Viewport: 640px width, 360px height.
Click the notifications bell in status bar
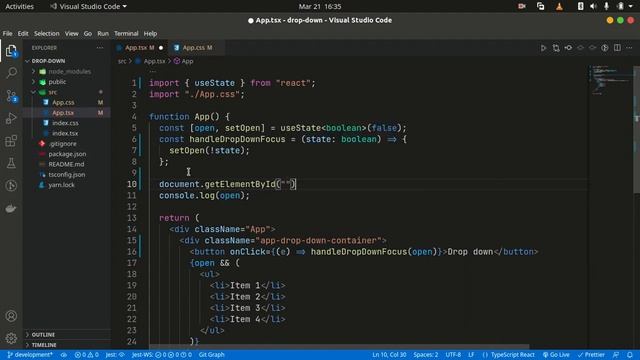click(x=630, y=355)
